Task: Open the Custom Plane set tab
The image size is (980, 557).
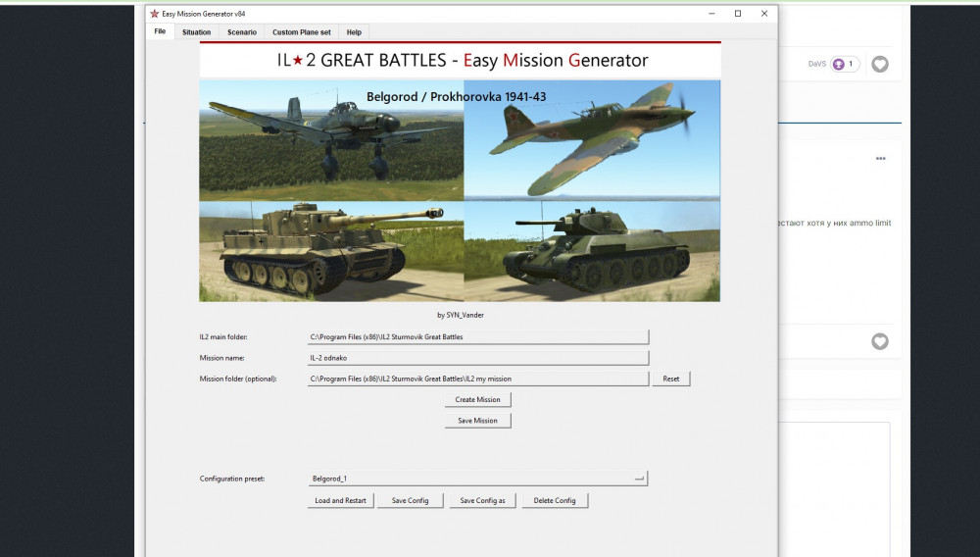Action: tap(301, 32)
